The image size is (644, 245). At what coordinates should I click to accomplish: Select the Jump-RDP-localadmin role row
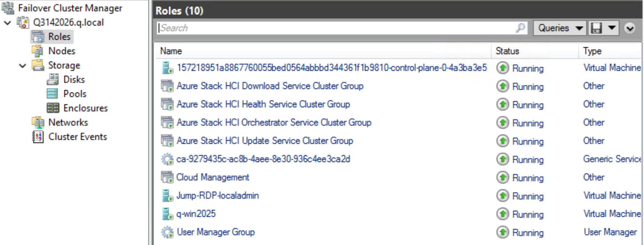point(217,196)
